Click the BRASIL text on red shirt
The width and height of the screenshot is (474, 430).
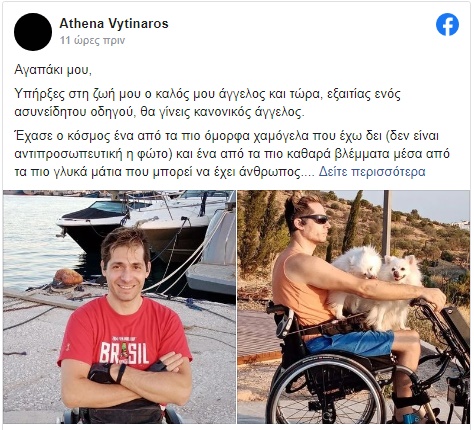[x=124, y=352]
